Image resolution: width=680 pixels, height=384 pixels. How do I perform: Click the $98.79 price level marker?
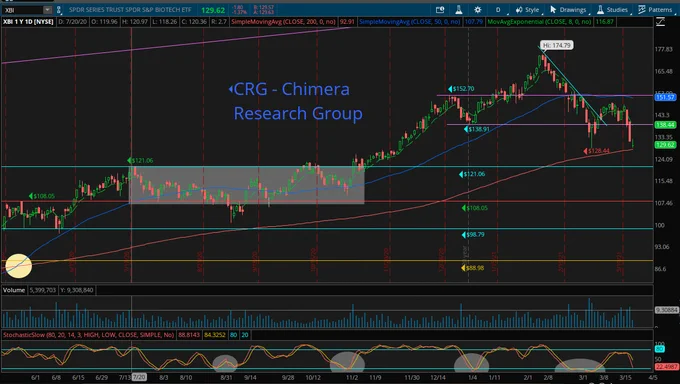473,234
